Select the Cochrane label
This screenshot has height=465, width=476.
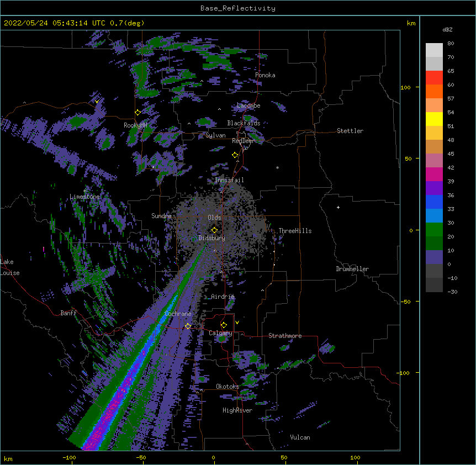click(x=178, y=314)
